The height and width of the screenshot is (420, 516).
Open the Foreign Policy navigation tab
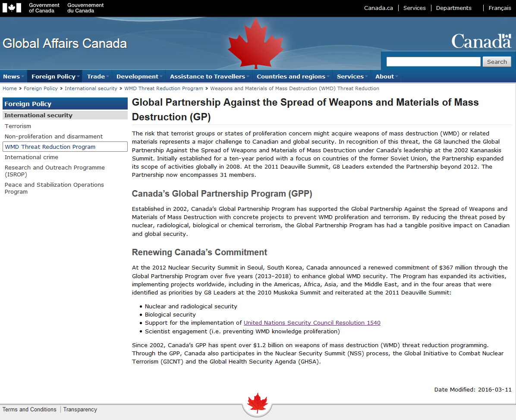coord(53,76)
